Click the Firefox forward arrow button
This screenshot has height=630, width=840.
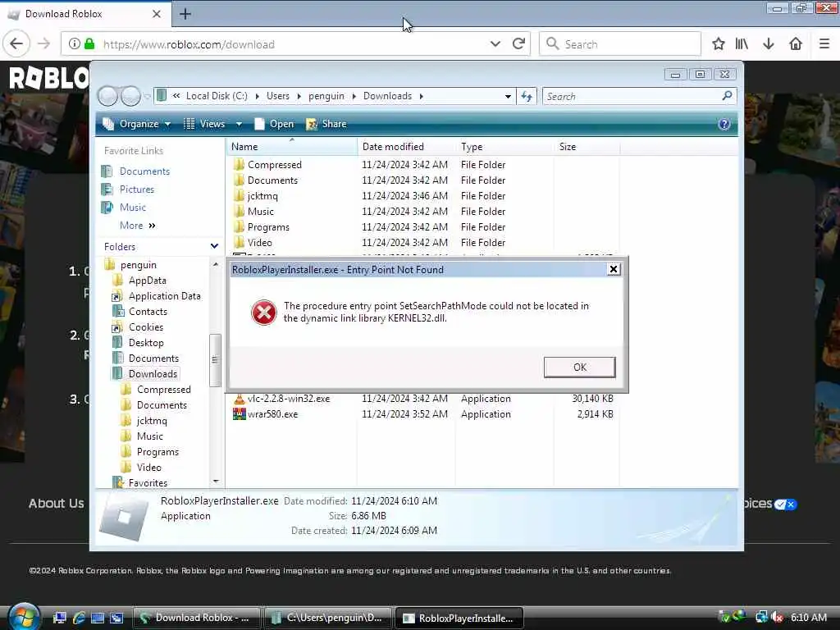[x=44, y=44]
